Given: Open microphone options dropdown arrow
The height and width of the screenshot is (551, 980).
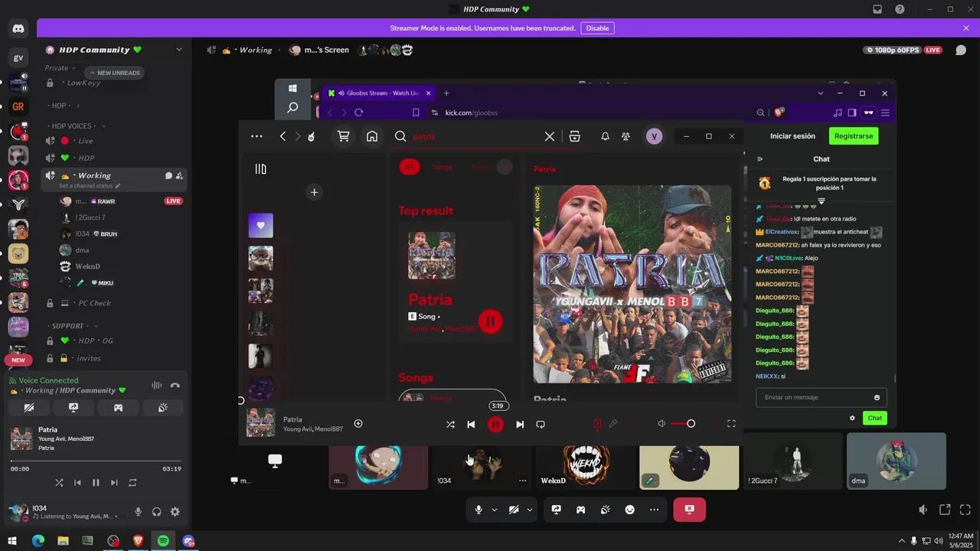Looking at the screenshot, I should [494, 510].
